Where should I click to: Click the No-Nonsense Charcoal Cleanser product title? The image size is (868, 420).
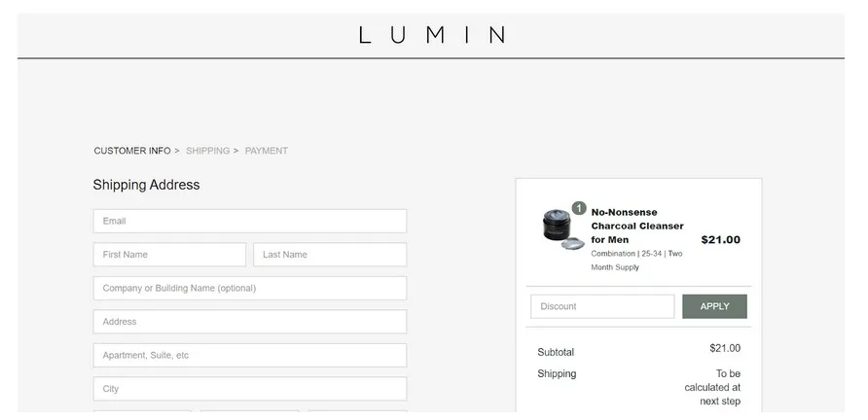pos(636,226)
